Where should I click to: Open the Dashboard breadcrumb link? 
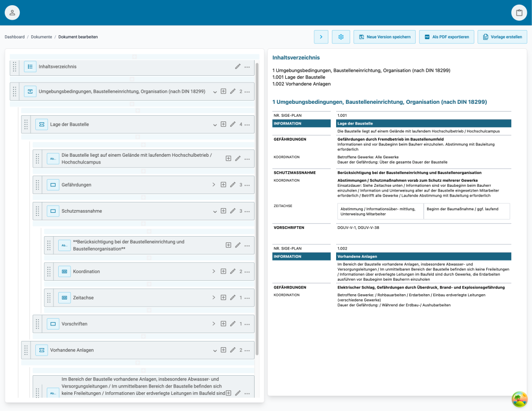(15, 37)
